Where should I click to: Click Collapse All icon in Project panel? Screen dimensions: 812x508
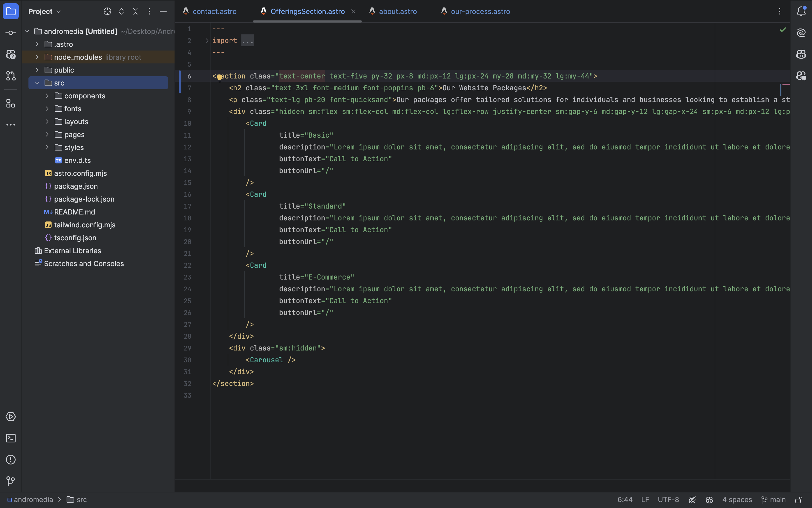coord(135,11)
